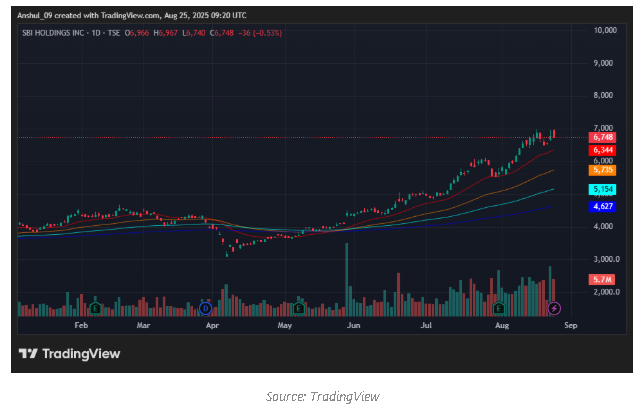
Task: Click the 4,000 price axis label
Action: [604, 226]
